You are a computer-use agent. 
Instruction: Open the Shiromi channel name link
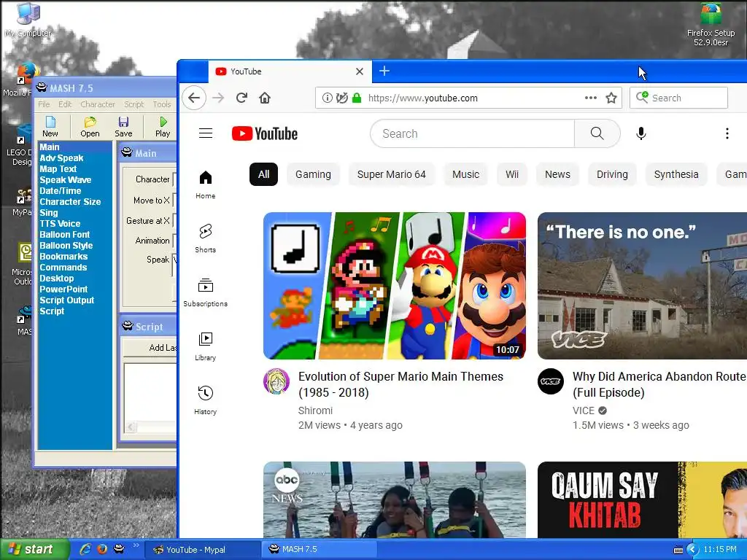pos(315,411)
